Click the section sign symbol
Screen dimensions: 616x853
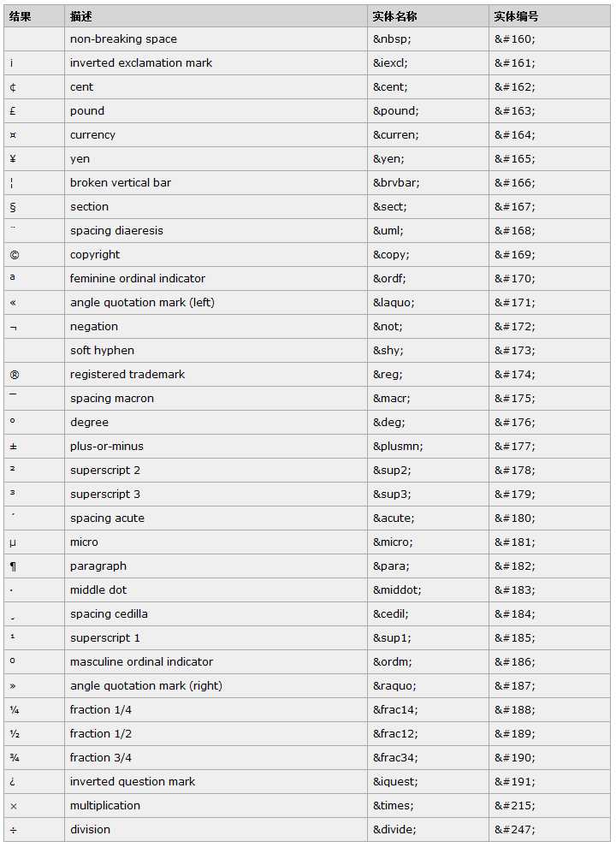[x=13, y=207]
